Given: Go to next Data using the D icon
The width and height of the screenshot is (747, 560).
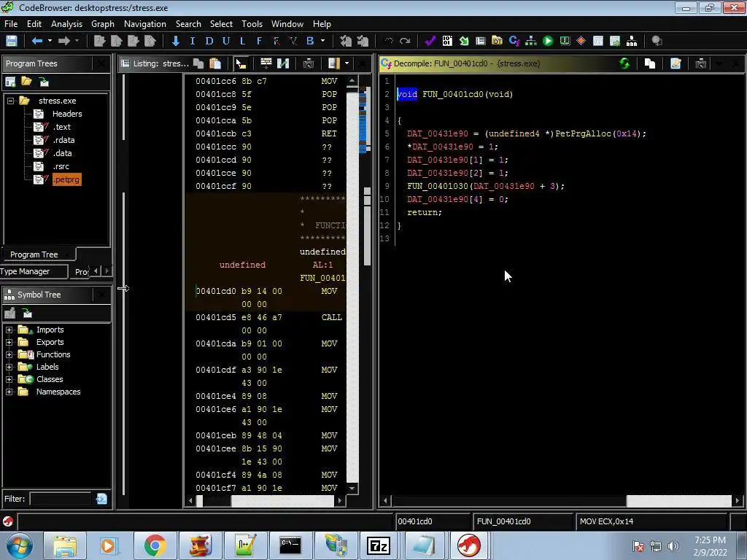Looking at the screenshot, I should (209, 41).
